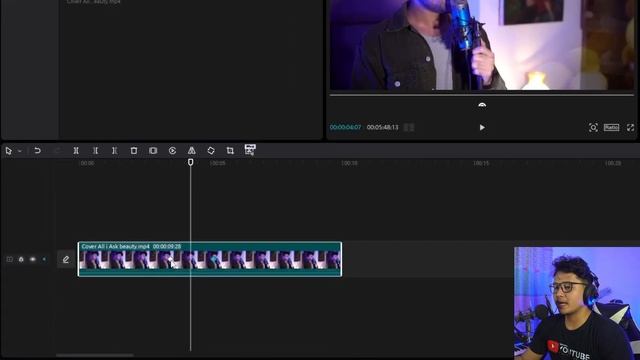This screenshot has height=360, width=640.
Task: Click the preview zoom-to-fit focus icon
Action: (593, 127)
